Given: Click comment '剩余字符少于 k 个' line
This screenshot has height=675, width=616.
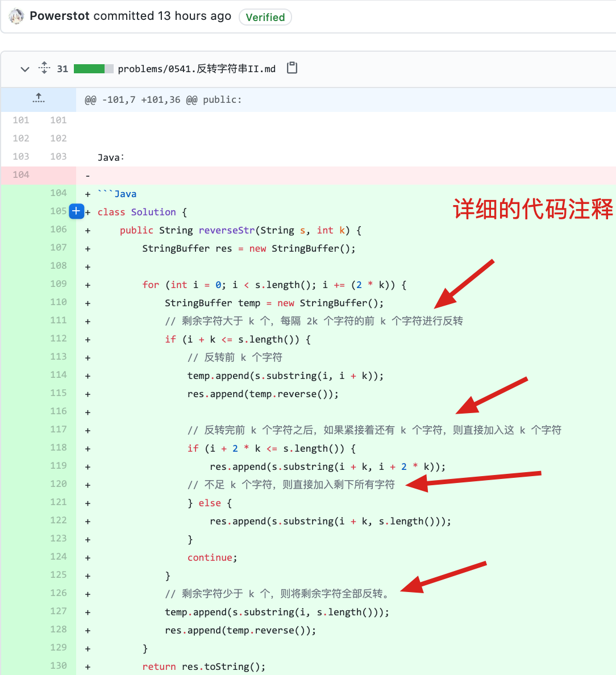Looking at the screenshot, I should [277, 594].
